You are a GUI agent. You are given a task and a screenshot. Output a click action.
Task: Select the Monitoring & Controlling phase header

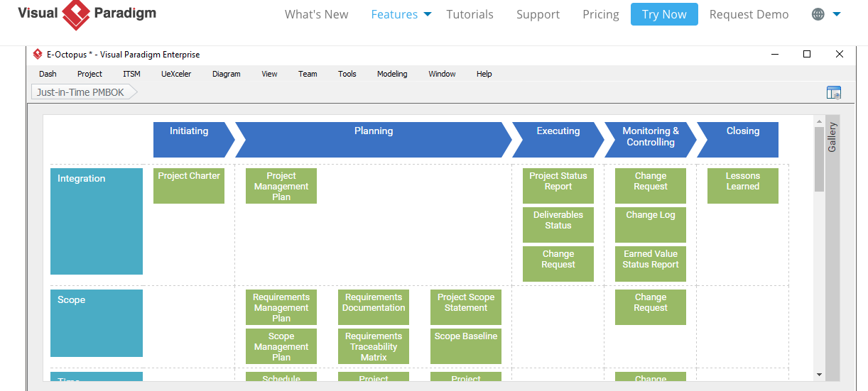[x=651, y=140]
